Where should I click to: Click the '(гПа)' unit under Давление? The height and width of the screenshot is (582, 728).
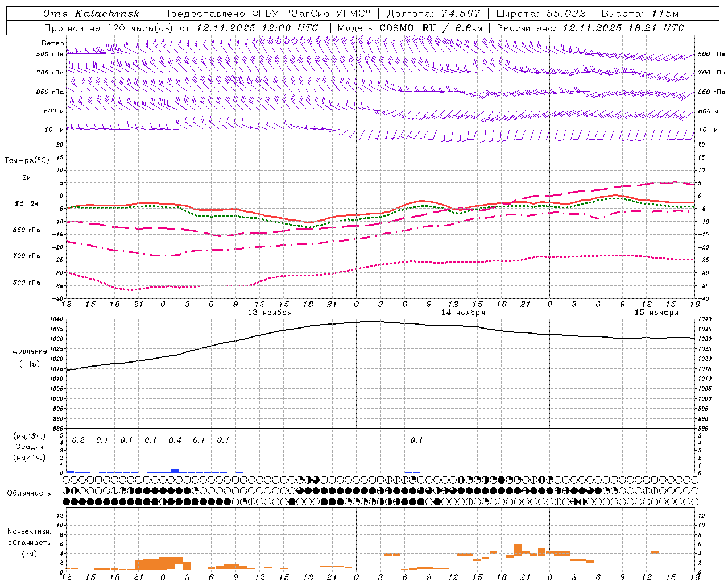(x=28, y=364)
